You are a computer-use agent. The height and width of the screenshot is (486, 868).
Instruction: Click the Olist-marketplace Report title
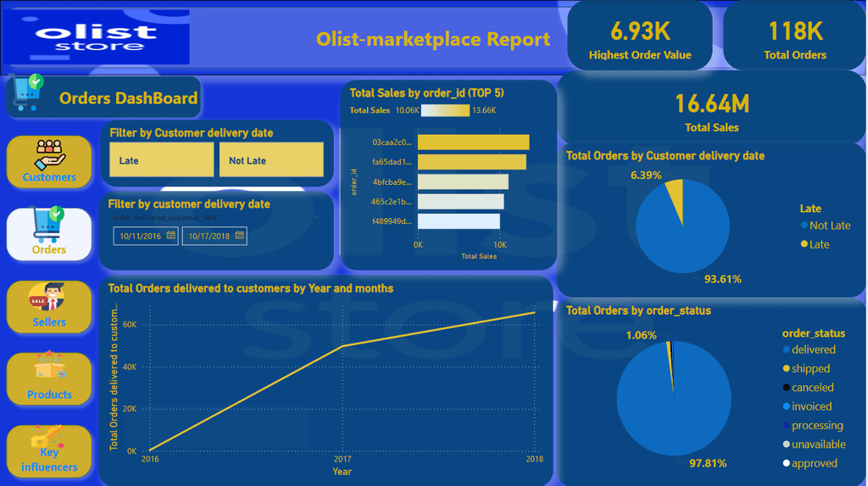coord(433,39)
